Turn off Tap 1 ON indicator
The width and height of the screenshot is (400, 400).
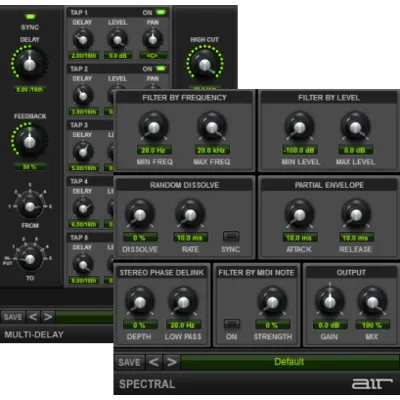[161, 13]
